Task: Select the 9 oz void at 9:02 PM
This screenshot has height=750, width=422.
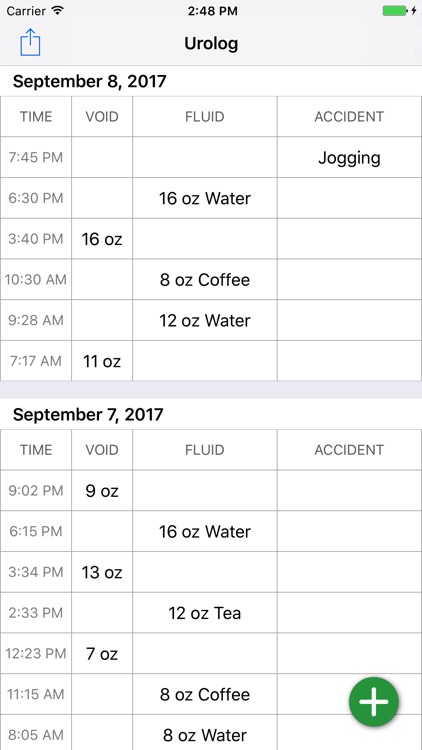Action: tap(102, 491)
